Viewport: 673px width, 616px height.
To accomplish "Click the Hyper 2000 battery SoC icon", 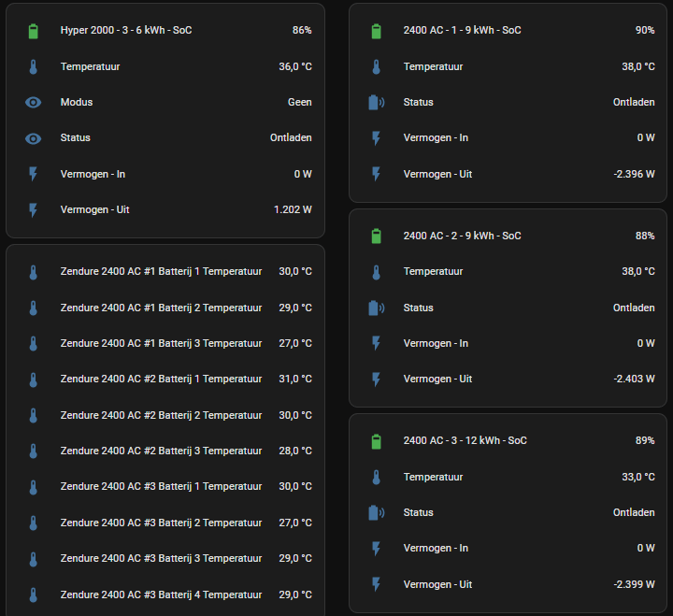I will click(x=33, y=31).
